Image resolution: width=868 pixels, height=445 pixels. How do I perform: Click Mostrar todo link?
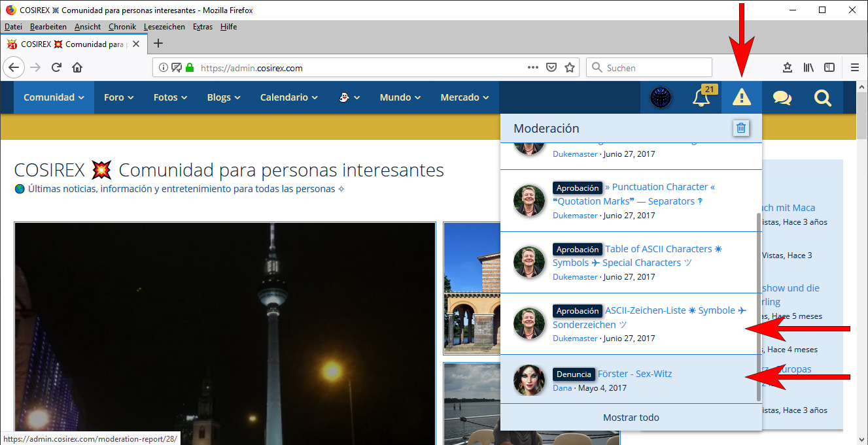coord(631,418)
